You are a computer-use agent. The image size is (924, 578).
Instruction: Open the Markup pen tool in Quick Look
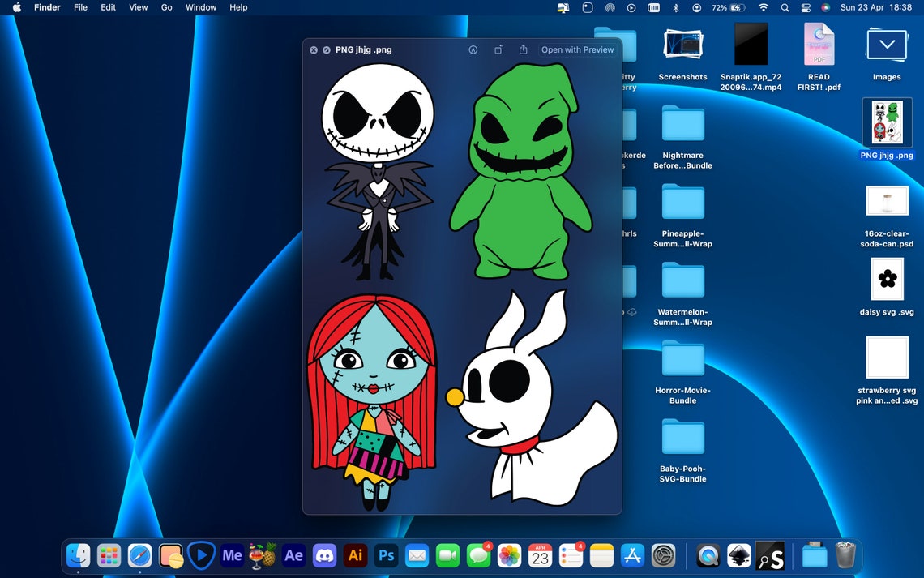click(473, 49)
